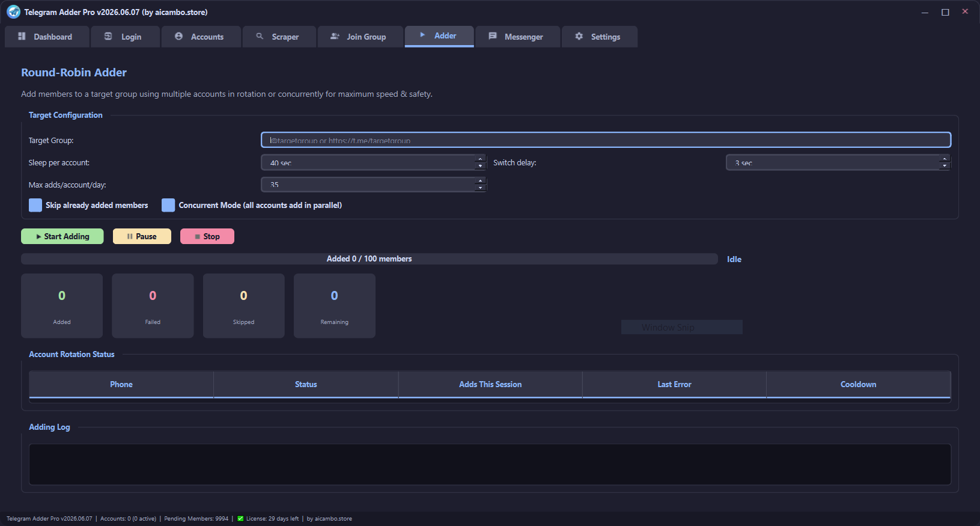
Task: Click 'by aicambo.store' in status bar
Action: tap(329, 518)
